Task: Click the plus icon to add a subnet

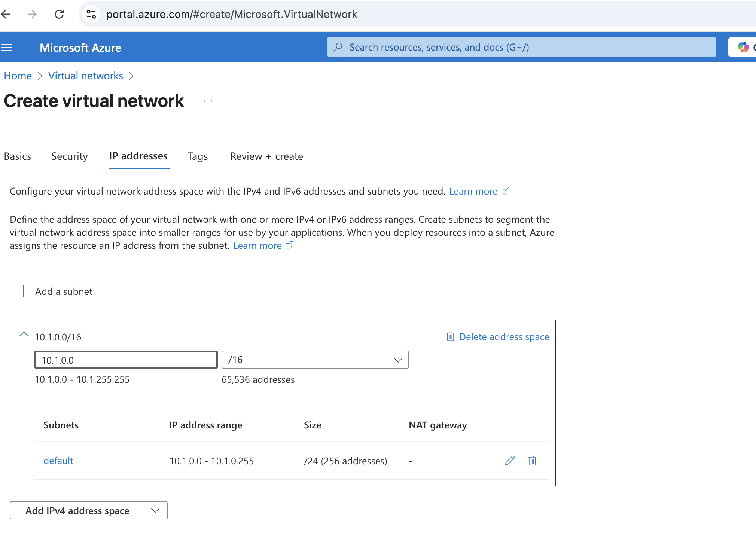Action: (23, 291)
